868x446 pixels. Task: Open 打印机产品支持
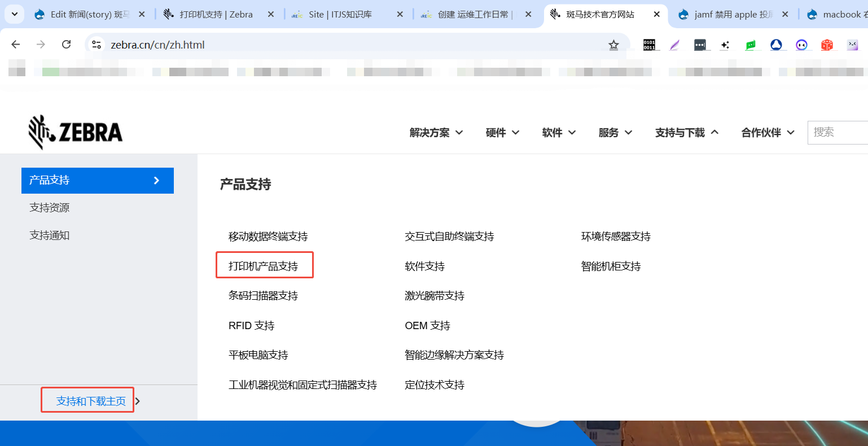pos(263,266)
